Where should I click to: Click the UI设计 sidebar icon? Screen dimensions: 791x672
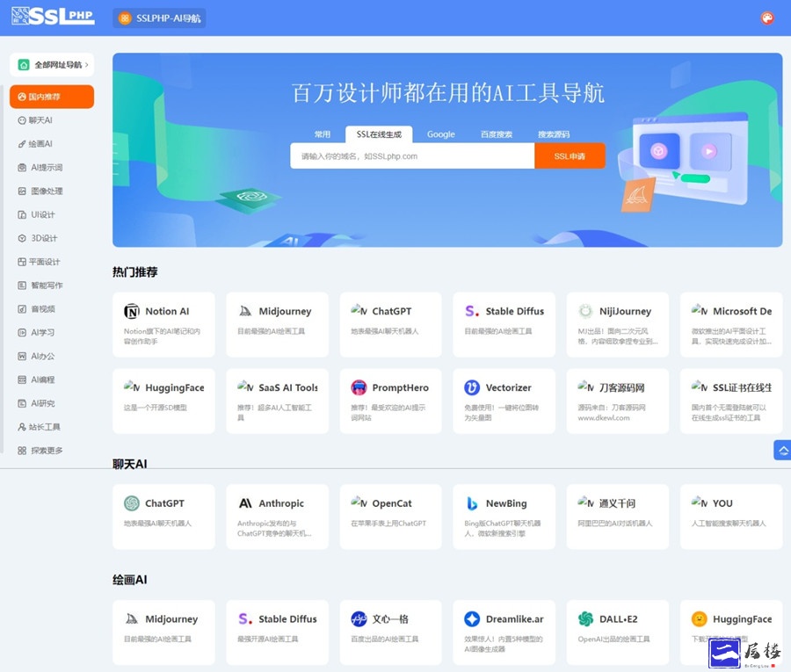coord(22,214)
